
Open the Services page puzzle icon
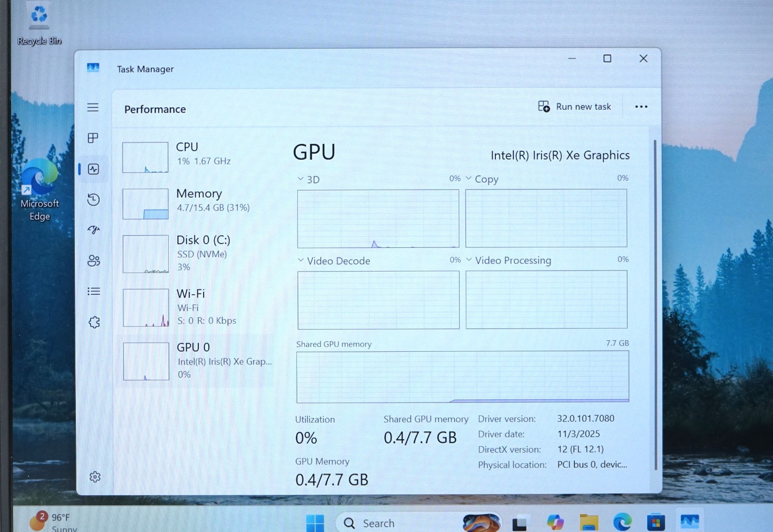click(94, 322)
